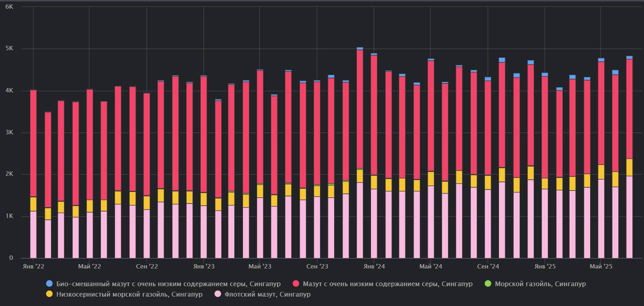Click the green legend marker for Морской газойль
Viewport: 644px width, 306px height.
(487, 284)
